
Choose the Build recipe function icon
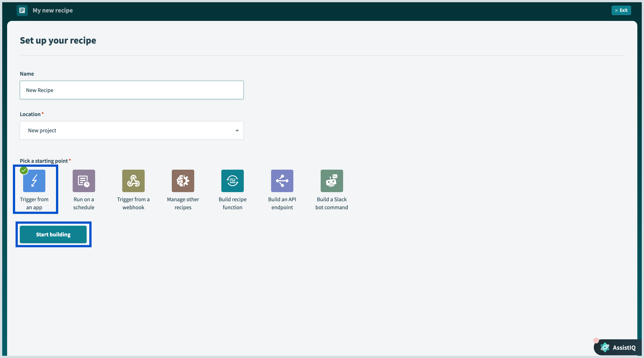click(232, 181)
